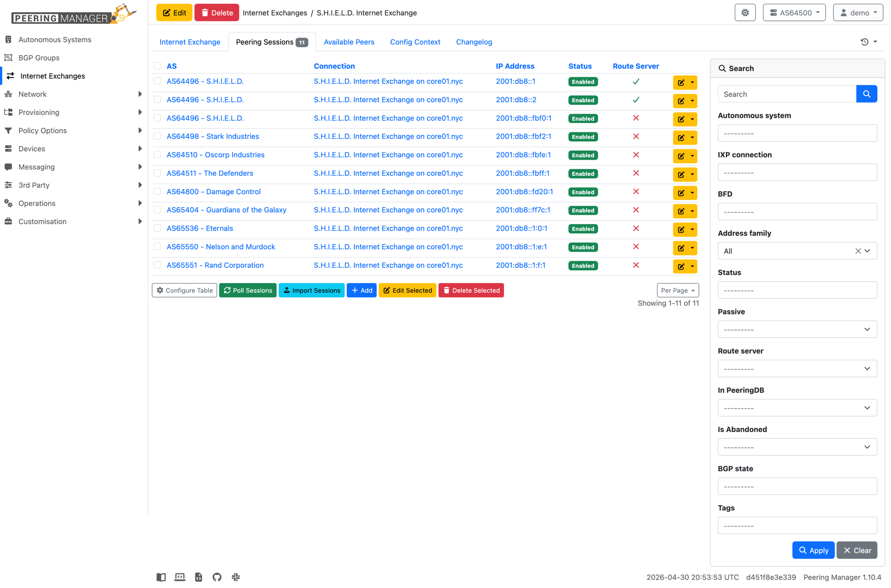Click the Import Sessions button
Screen dimensions: 891x588
[x=311, y=290]
